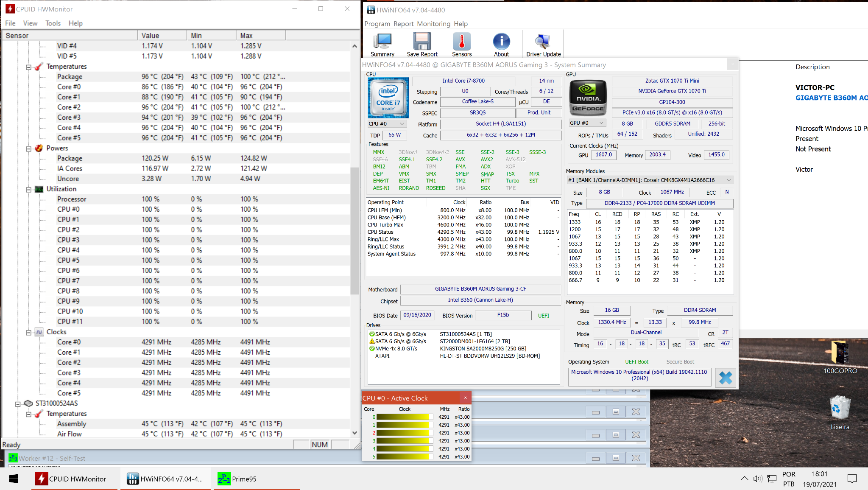868x490 pixels.
Task: Click the Clocks waveform icon in HWMonitor
Action: pos(39,332)
